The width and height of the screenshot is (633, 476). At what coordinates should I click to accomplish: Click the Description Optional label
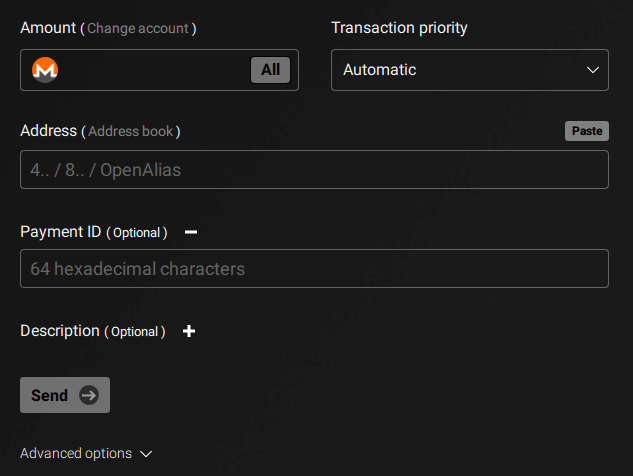click(x=93, y=331)
